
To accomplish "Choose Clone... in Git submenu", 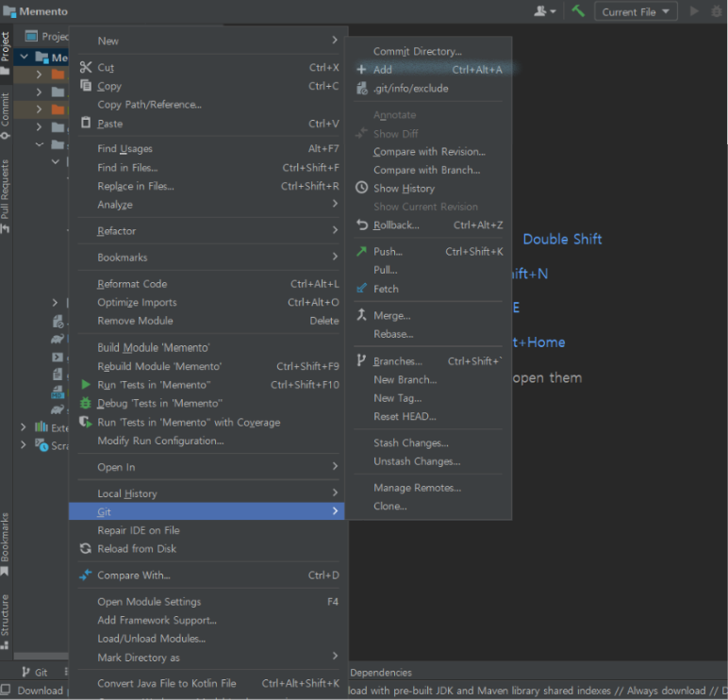I will 429,506.
